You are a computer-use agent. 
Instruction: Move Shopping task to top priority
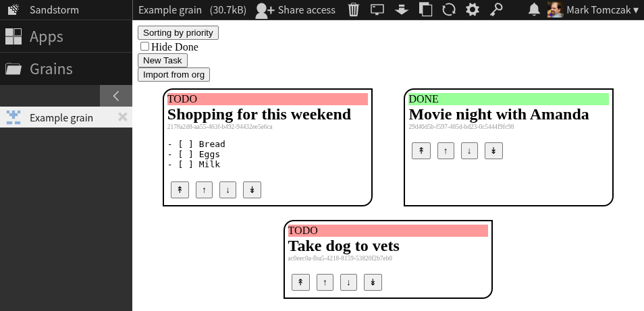pos(180,190)
